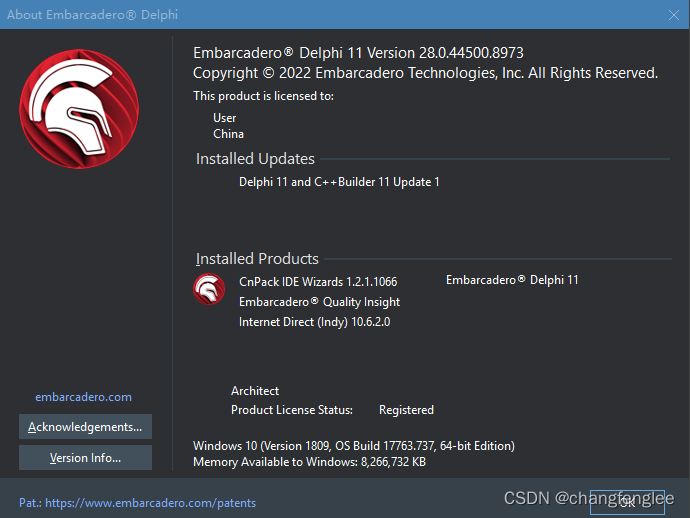Viewport: 690px width, 518px height.
Task: Select Internet Direct (Indy) 10.6.2.0 entry
Action: pyautogui.click(x=314, y=322)
